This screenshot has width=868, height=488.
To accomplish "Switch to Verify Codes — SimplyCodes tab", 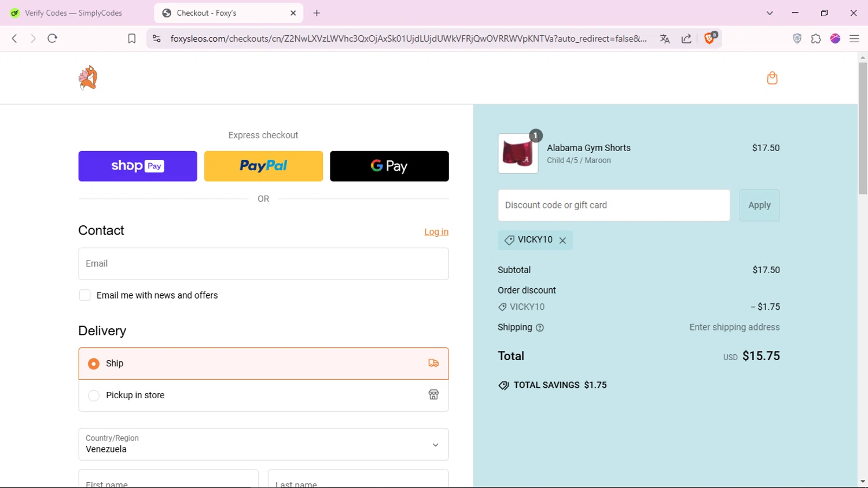I will coord(74,13).
